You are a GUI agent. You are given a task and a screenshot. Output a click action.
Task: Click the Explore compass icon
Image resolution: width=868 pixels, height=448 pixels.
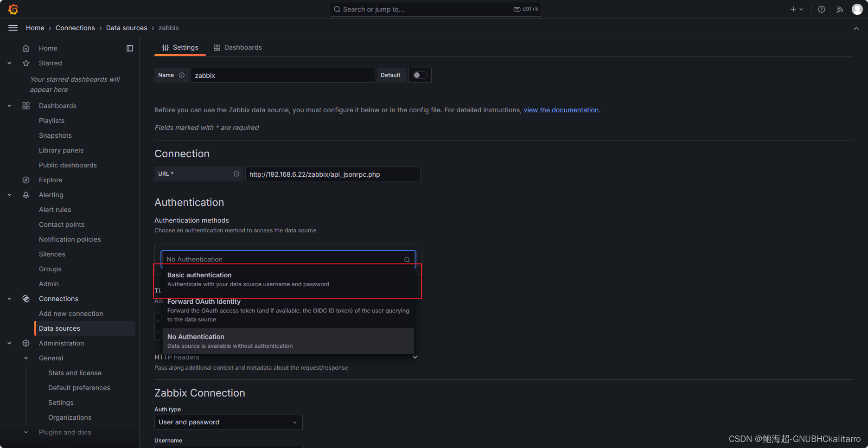26,180
